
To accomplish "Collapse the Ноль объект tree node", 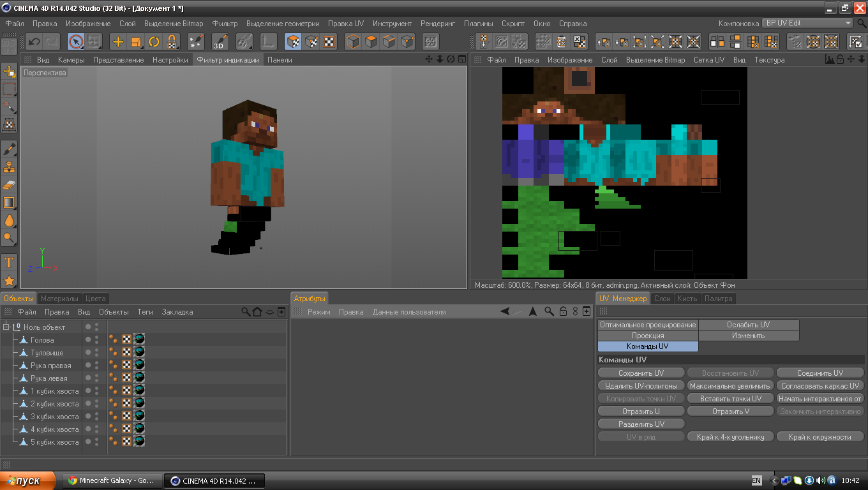I will (6, 327).
